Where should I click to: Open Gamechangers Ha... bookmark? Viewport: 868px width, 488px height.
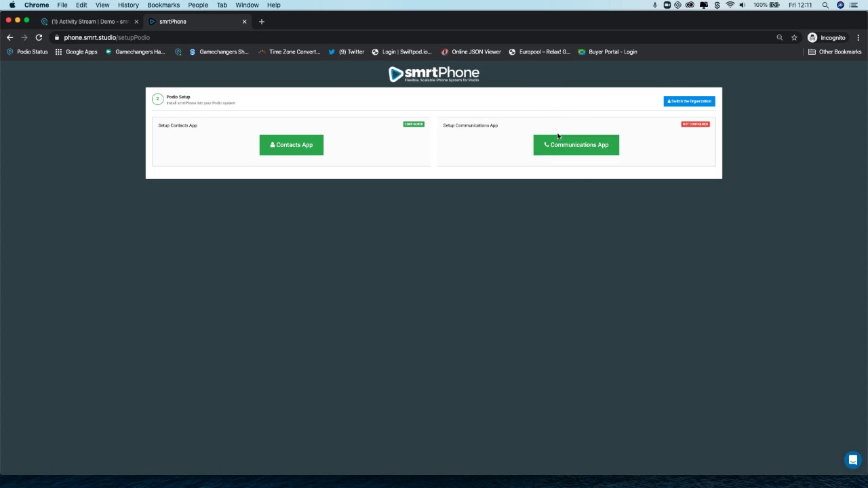(x=135, y=52)
